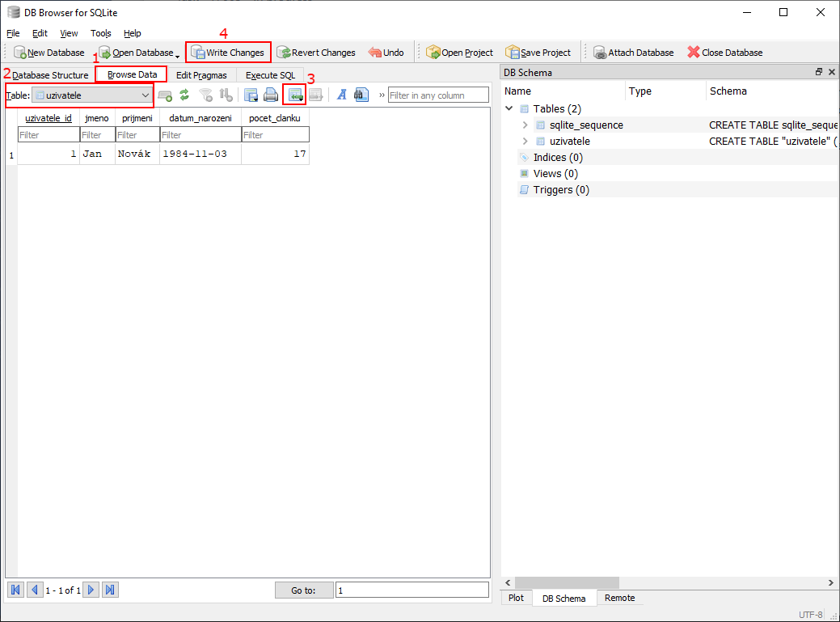The image size is (840, 622).
Task: Click the insert new record icon
Action: 295,95
